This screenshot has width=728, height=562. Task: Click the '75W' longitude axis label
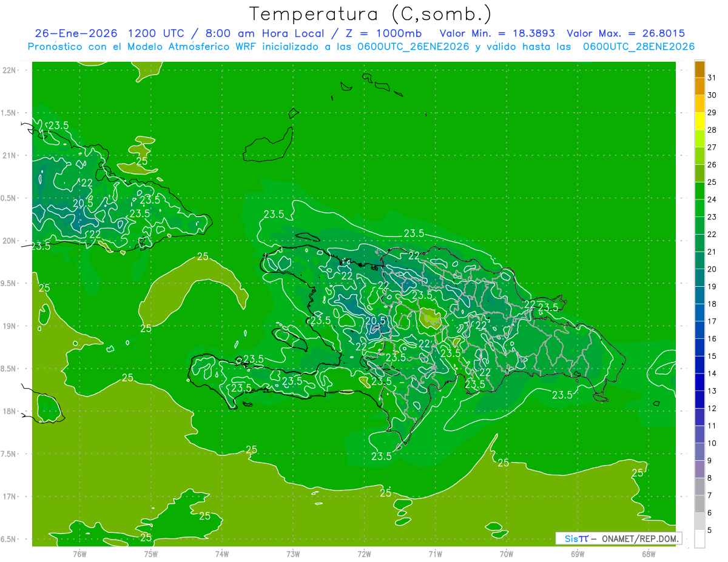coord(151,555)
